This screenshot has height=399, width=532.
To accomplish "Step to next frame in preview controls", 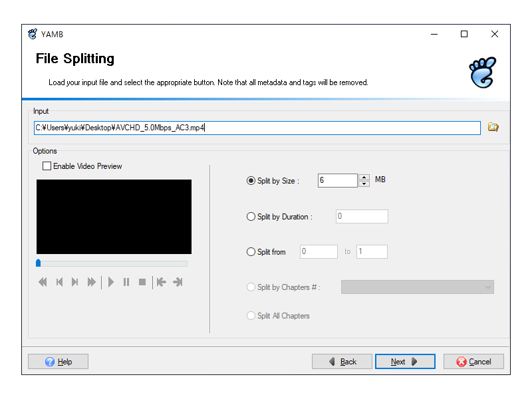I will (x=75, y=282).
